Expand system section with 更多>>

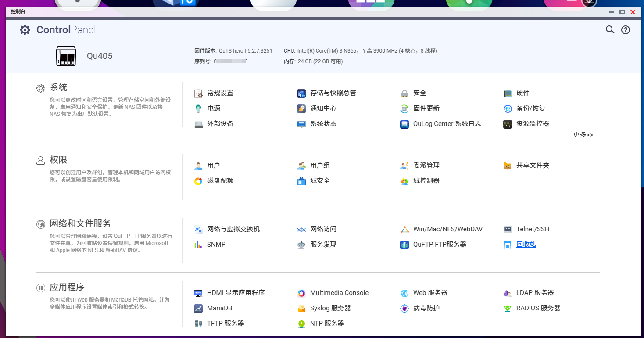[583, 134]
